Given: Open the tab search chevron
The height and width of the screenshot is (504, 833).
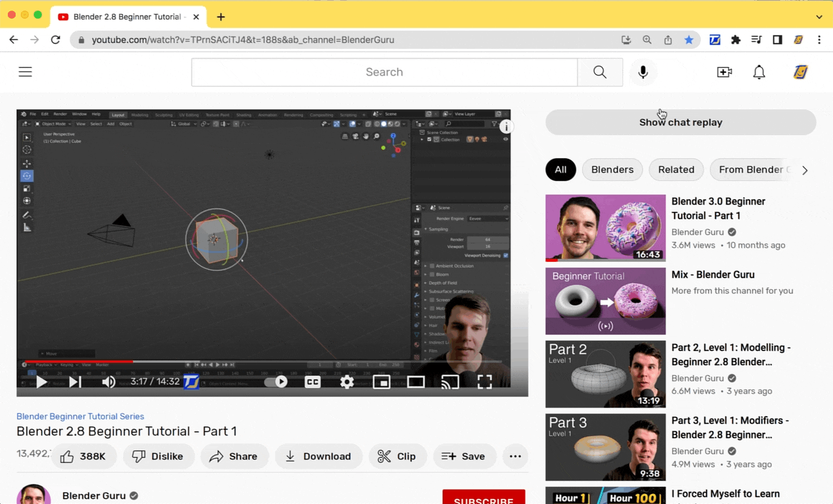Looking at the screenshot, I should [819, 17].
